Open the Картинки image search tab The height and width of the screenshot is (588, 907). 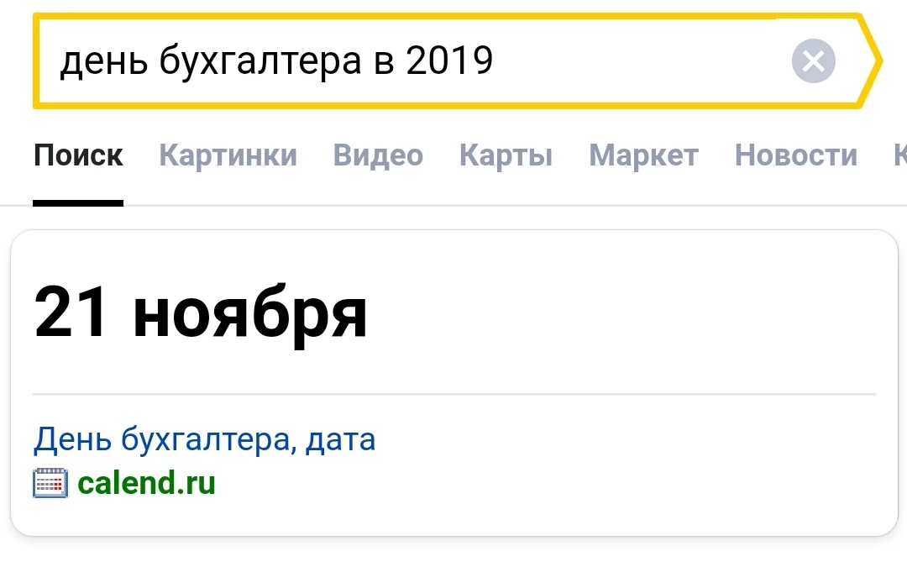(x=228, y=155)
